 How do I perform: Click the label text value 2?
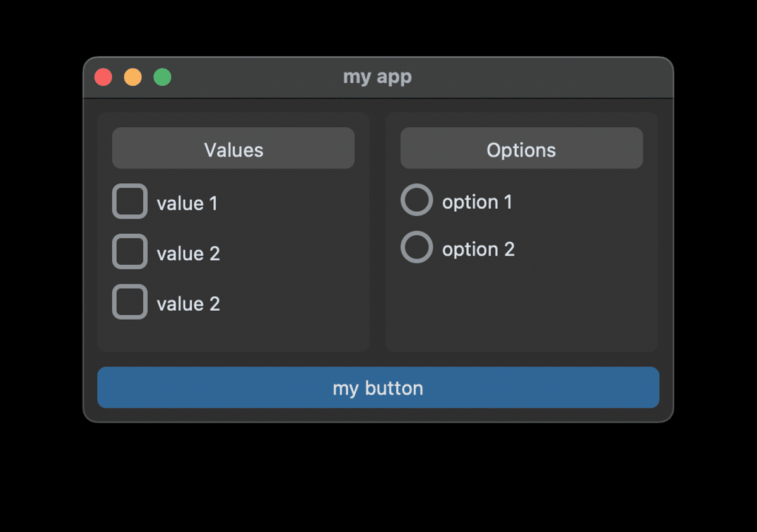(x=188, y=253)
